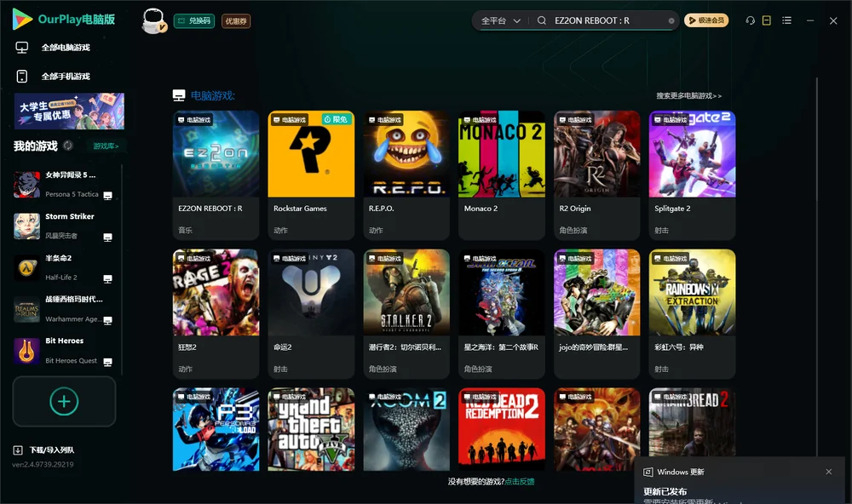The height and width of the screenshot is (504, 852).
Task: Select the 半条命2 Half-Life 2 entry
Action: [x=63, y=267]
